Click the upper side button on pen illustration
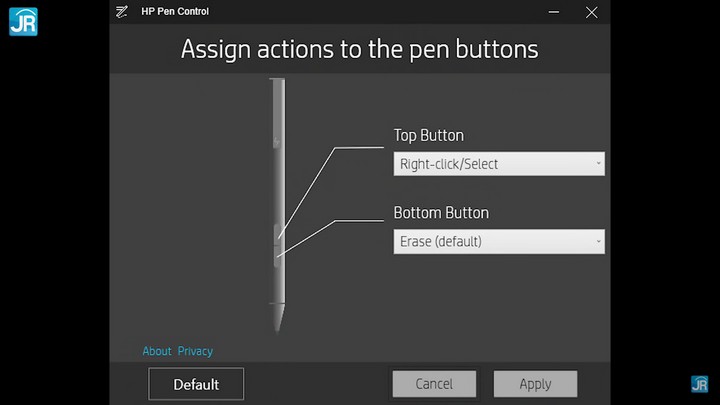Image resolution: width=720 pixels, height=405 pixels. (277, 236)
